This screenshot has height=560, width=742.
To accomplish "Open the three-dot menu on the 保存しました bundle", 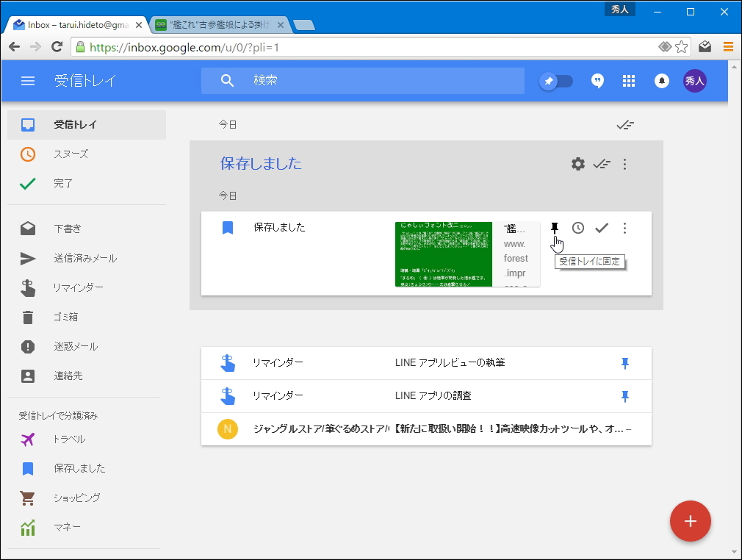I will coord(624,164).
